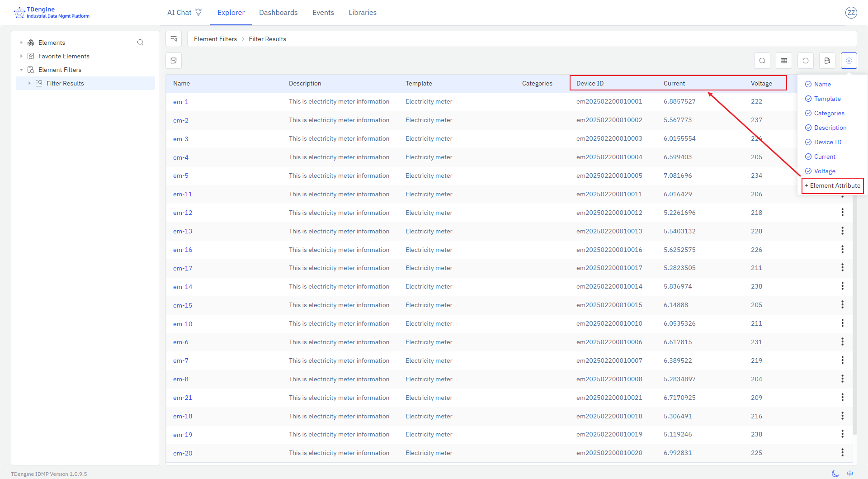Search elements with the magnifier in Elements panel

coord(140,42)
